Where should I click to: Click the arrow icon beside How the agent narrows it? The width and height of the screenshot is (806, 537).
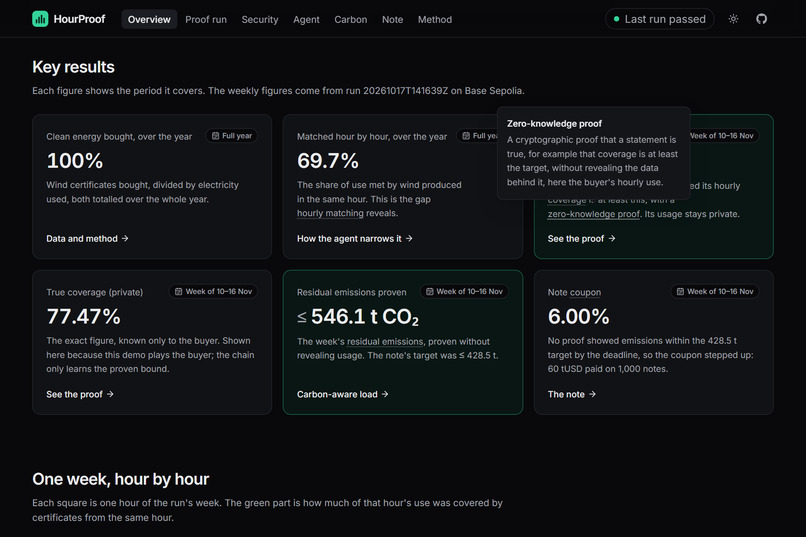409,238
